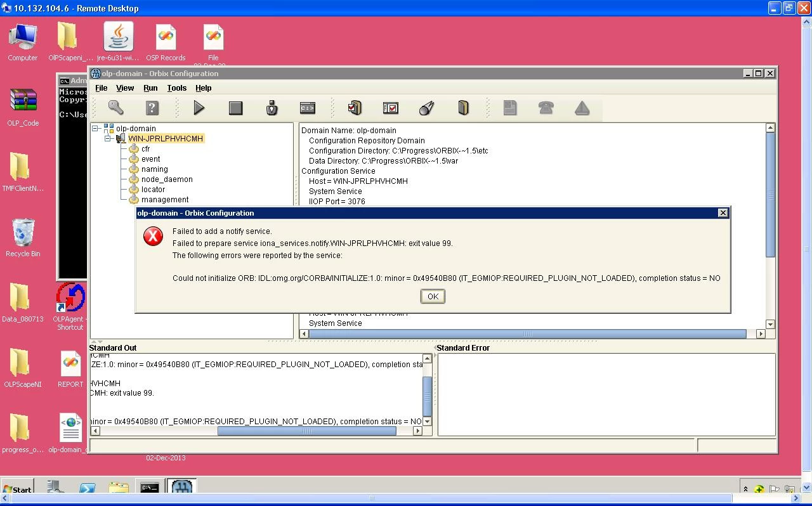Select the naming service in tree
The height and width of the screenshot is (506, 812).
tap(154, 169)
